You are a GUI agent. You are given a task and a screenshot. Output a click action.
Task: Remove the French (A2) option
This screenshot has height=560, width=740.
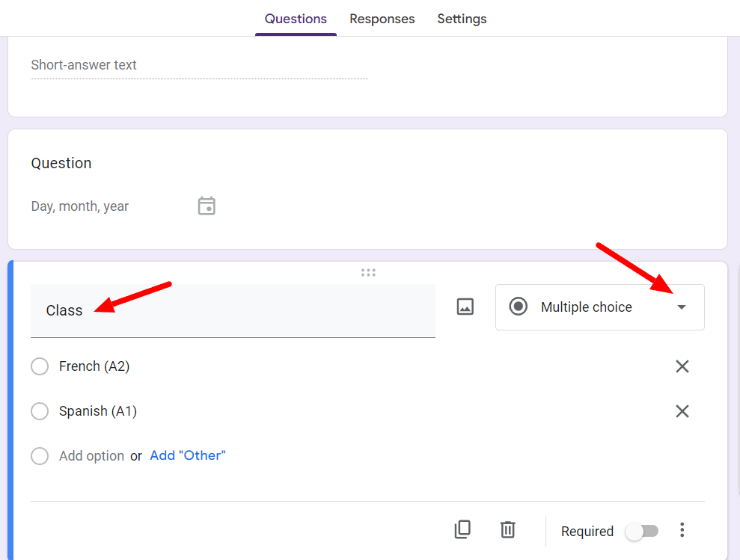[682, 366]
